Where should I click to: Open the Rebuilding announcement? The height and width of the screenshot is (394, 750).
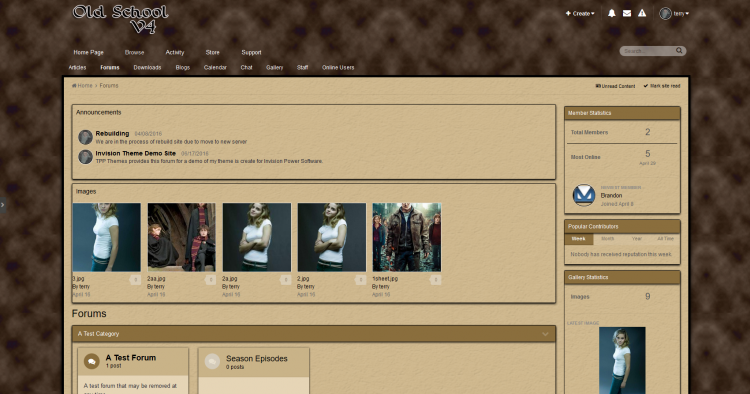point(112,133)
